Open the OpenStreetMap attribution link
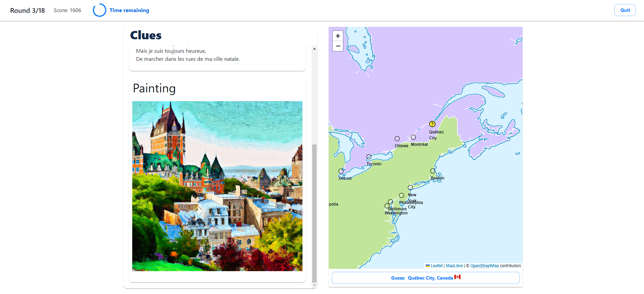Image resolution: width=644 pixels, height=294 pixels. [x=485, y=266]
